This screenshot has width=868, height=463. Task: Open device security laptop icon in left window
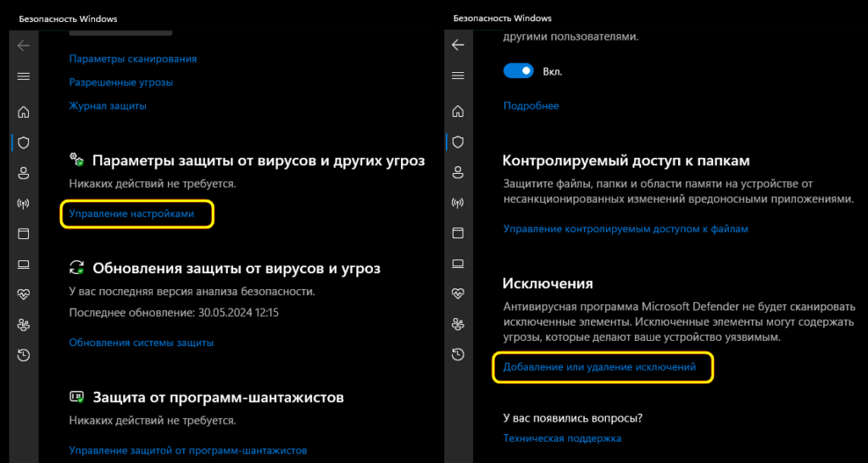pyautogui.click(x=23, y=265)
